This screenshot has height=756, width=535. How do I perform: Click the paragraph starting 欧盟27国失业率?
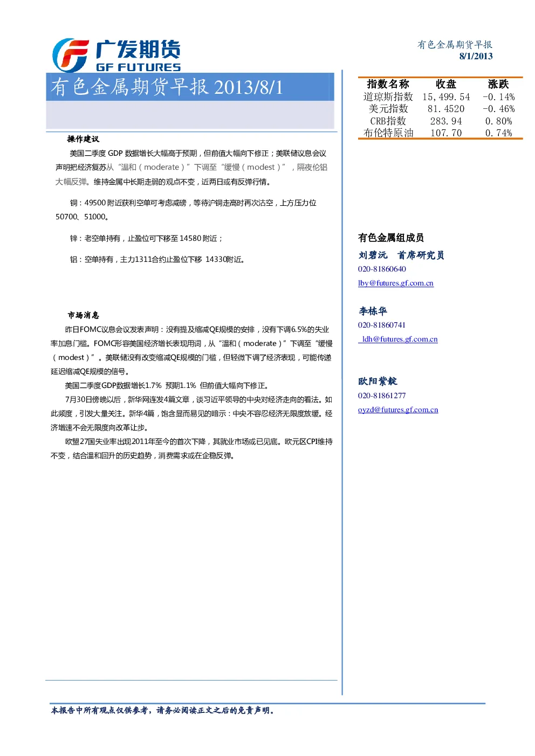point(191,448)
